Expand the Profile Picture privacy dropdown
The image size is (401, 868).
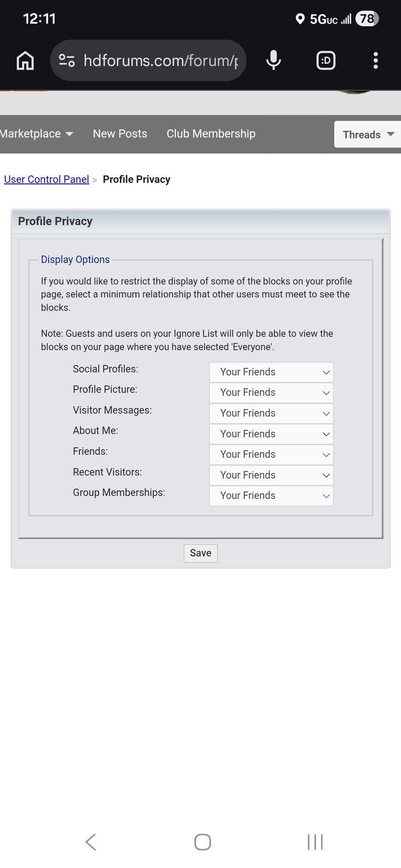271,393
